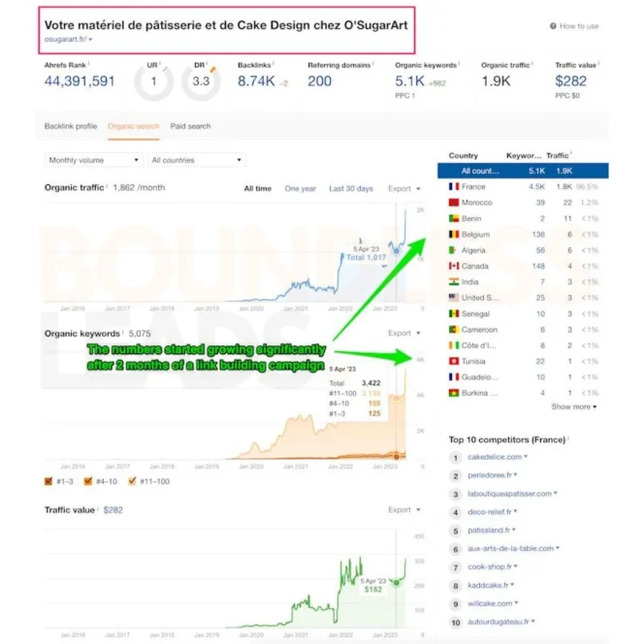This screenshot has height=644, width=644.
Task: Click the 200 referring domains value
Action: pos(319,80)
